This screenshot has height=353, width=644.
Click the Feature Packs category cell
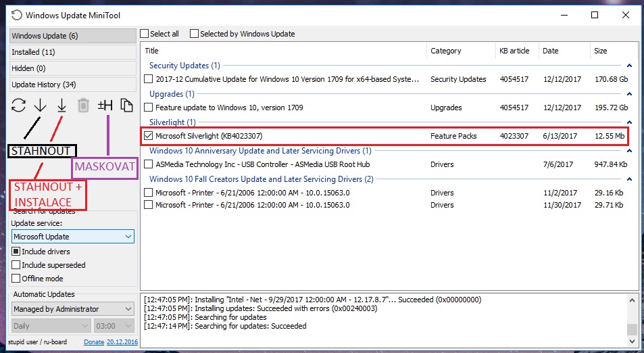(x=453, y=136)
